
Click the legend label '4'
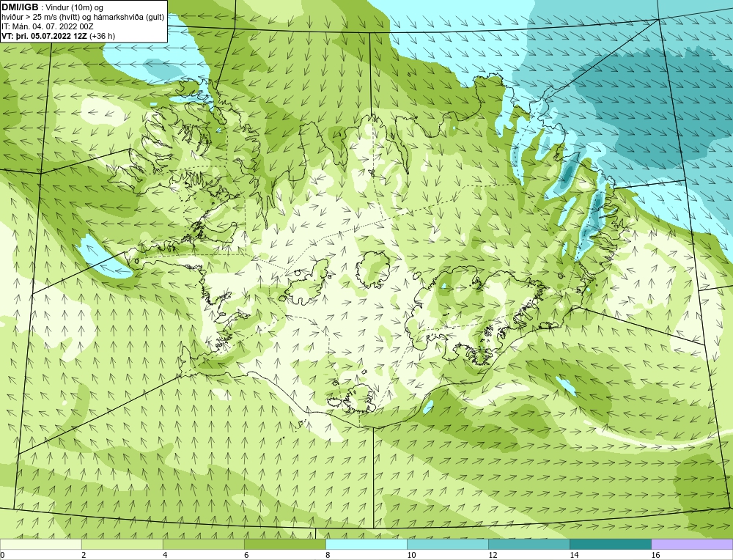(165, 555)
